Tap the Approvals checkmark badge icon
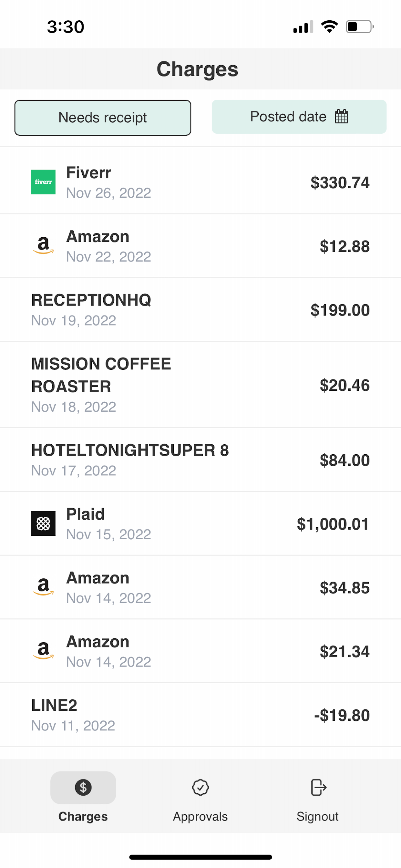The height and width of the screenshot is (868, 401). click(x=200, y=788)
